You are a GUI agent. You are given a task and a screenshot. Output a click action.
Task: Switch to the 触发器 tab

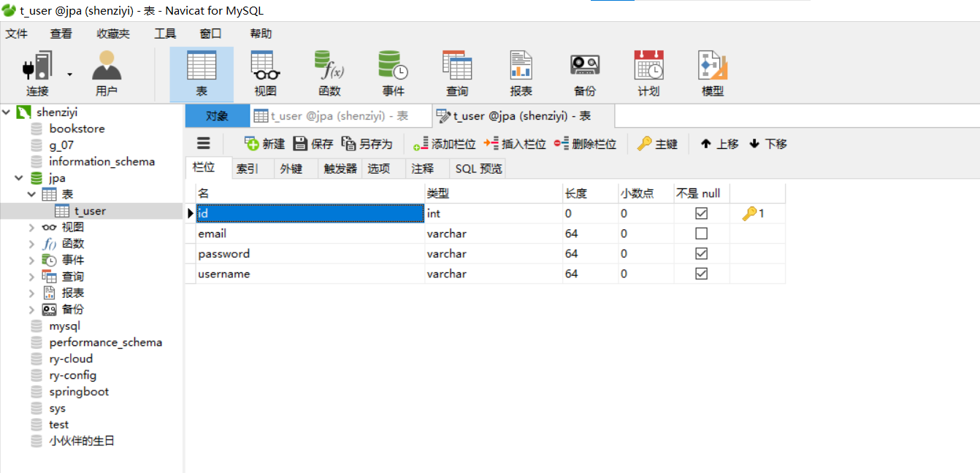340,169
